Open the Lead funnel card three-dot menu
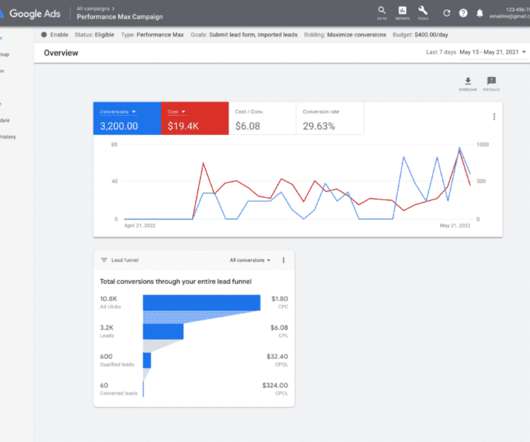The height and width of the screenshot is (442, 530). [x=283, y=260]
